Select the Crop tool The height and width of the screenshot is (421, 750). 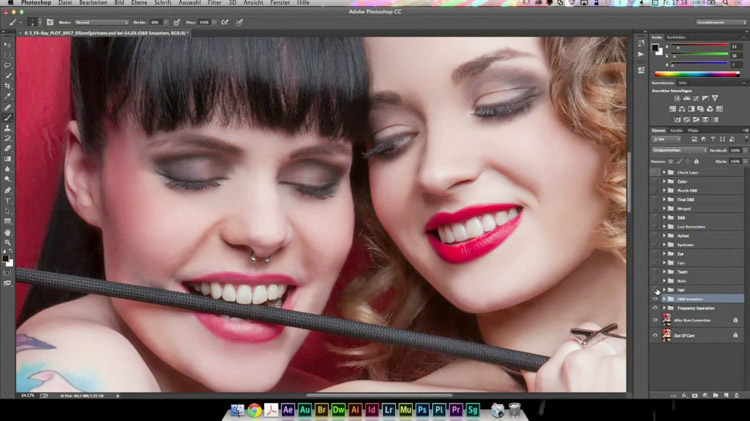pyautogui.click(x=7, y=86)
